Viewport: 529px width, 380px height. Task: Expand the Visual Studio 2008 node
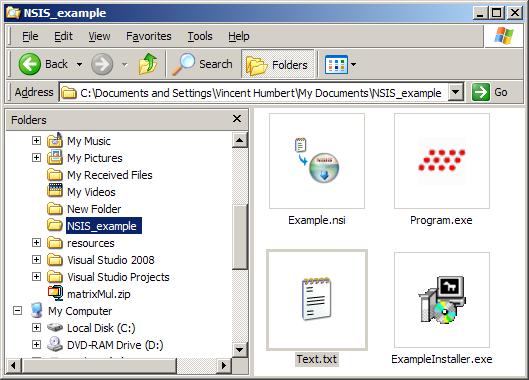[36, 259]
